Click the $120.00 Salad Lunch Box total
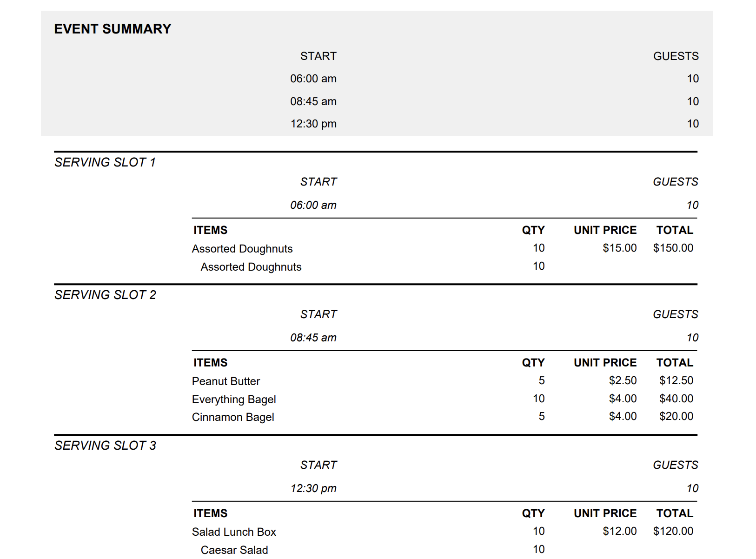756x559 pixels. click(673, 531)
